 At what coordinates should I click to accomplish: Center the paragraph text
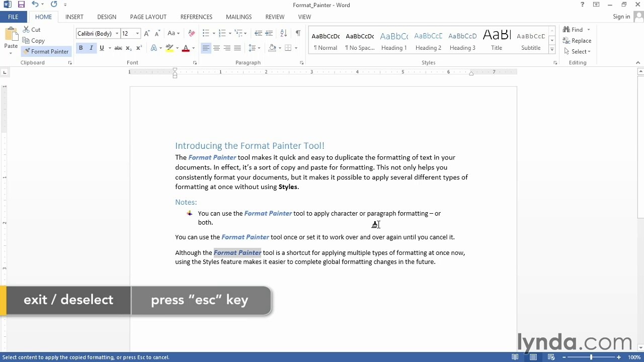(216, 48)
